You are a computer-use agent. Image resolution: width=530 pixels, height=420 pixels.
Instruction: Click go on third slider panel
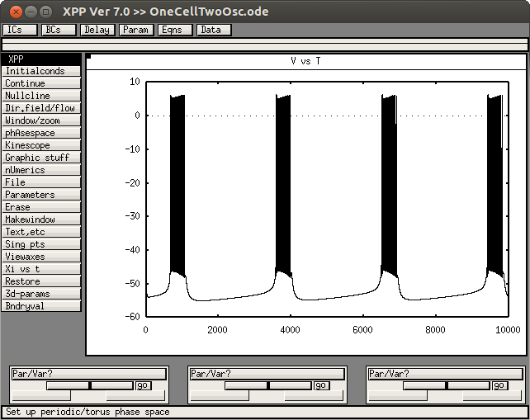pyautogui.click(x=500, y=385)
